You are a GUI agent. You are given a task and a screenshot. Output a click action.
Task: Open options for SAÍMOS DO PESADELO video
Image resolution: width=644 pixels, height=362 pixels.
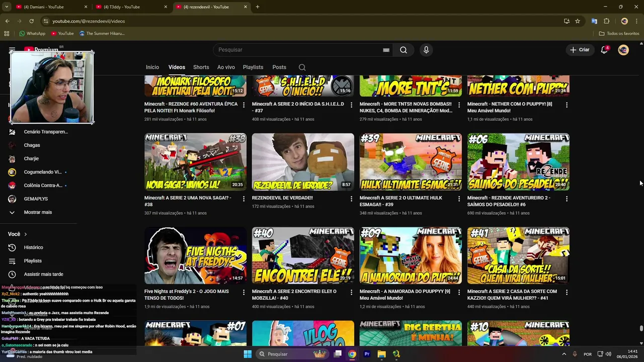click(x=567, y=199)
